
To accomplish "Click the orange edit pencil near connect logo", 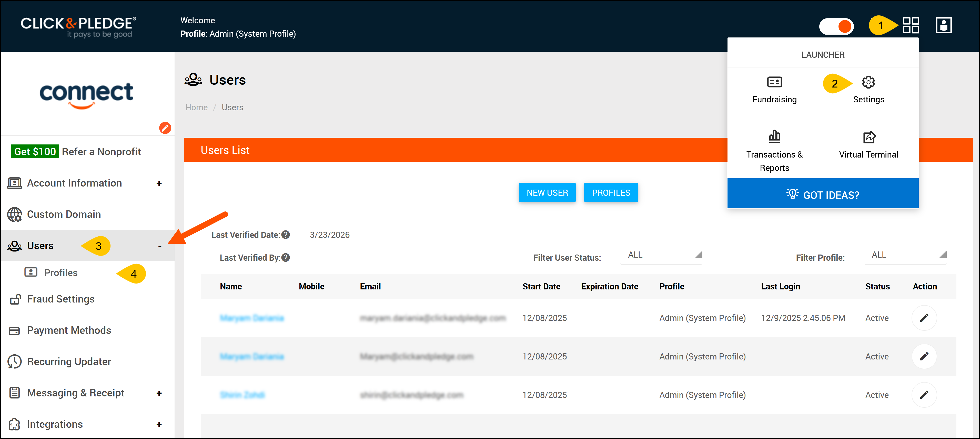I will (165, 128).
